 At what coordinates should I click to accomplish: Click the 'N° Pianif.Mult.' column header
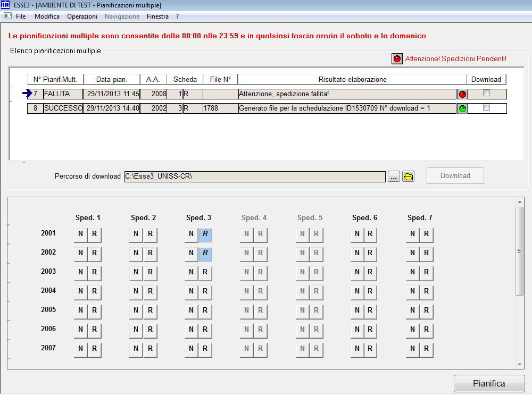click(55, 79)
